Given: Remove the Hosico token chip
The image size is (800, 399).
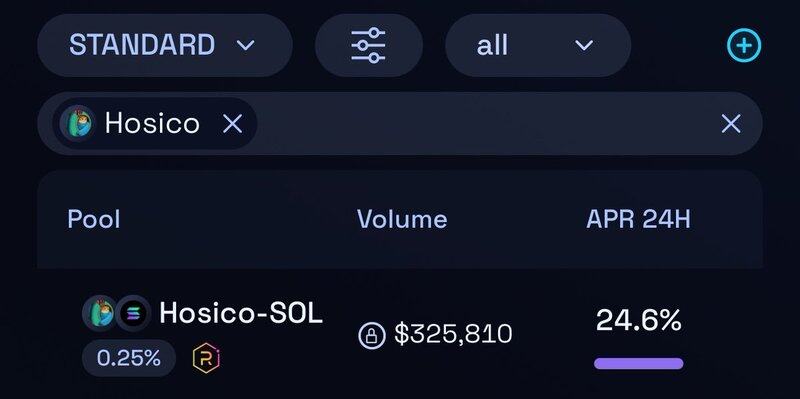Looking at the screenshot, I should click(233, 124).
